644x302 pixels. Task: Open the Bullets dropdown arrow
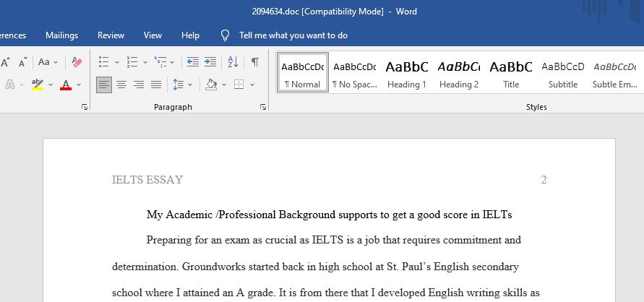pos(116,62)
